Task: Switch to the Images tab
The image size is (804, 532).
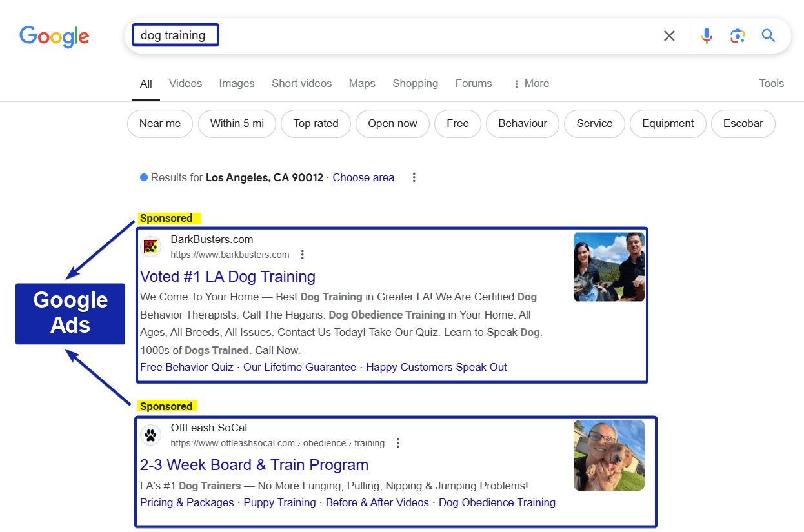Action: coord(236,83)
